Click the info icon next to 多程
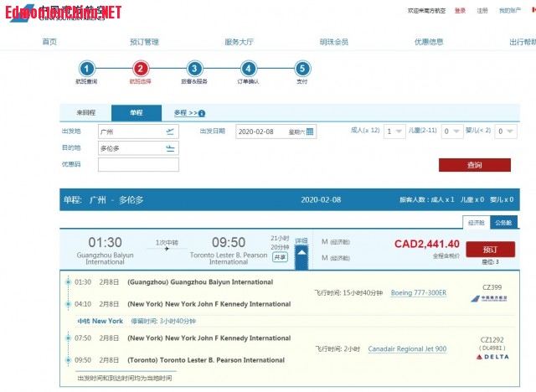Screen dimensions: 536x392 202,113
